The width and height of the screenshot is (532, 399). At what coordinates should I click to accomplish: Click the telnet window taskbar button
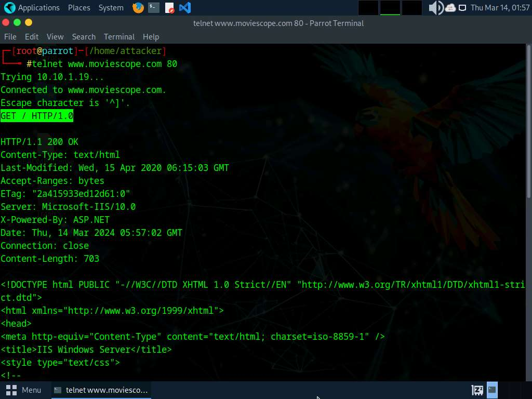[101, 390]
